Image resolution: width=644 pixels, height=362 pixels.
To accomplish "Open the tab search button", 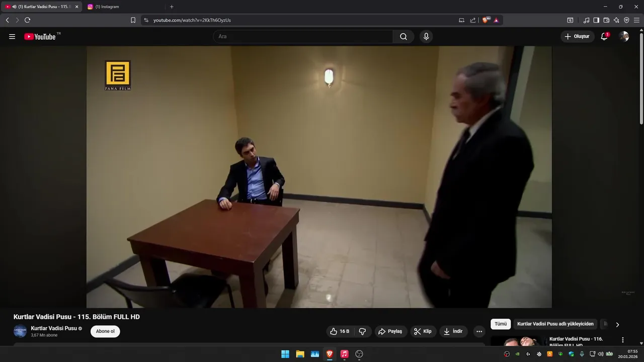I will pos(570,20).
